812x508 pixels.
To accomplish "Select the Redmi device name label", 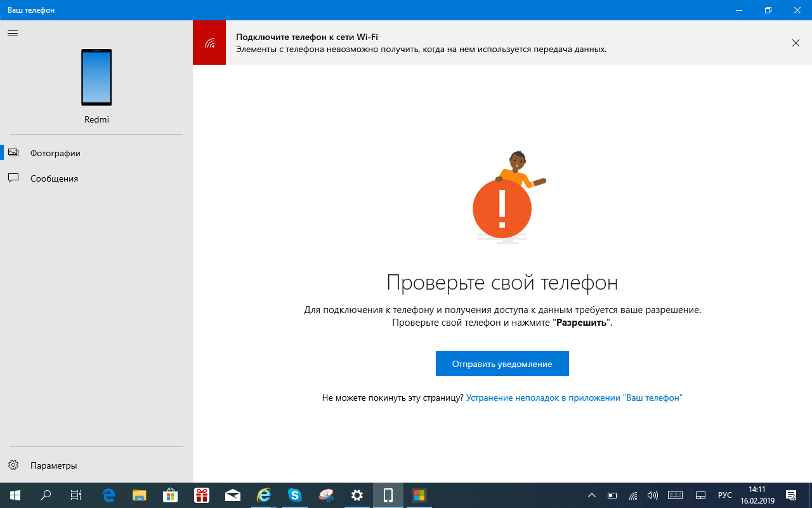I will [96, 119].
